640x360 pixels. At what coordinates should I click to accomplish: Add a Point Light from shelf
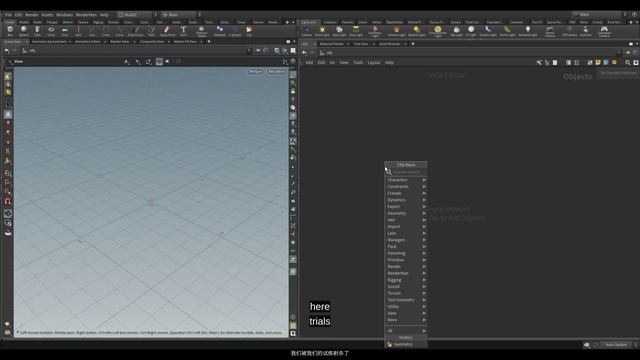coord(322,31)
